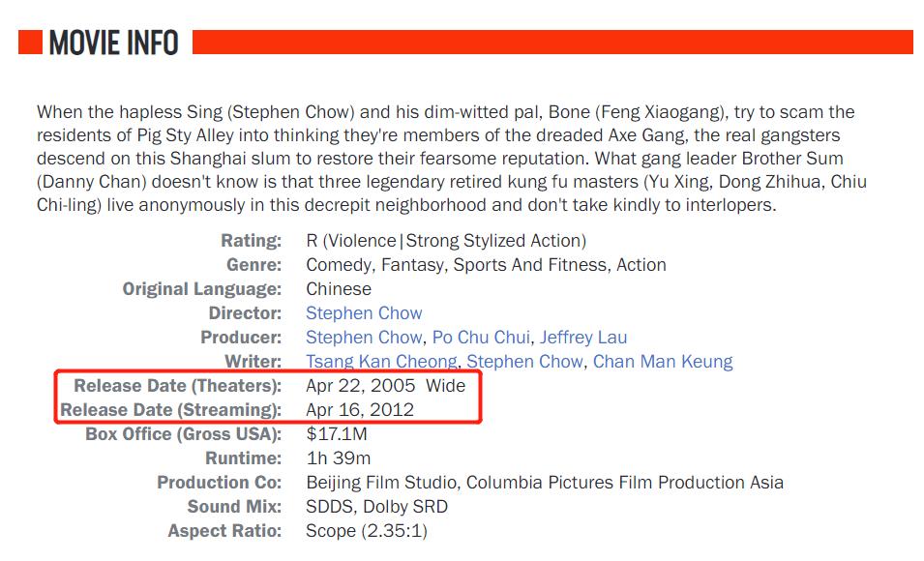Click the theaters date Apr 22, 2005

point(361,386)
